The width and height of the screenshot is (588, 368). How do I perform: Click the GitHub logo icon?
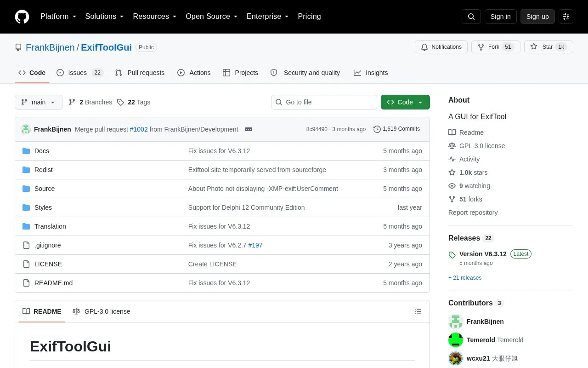pyautogui.click(x=22, y=17)
